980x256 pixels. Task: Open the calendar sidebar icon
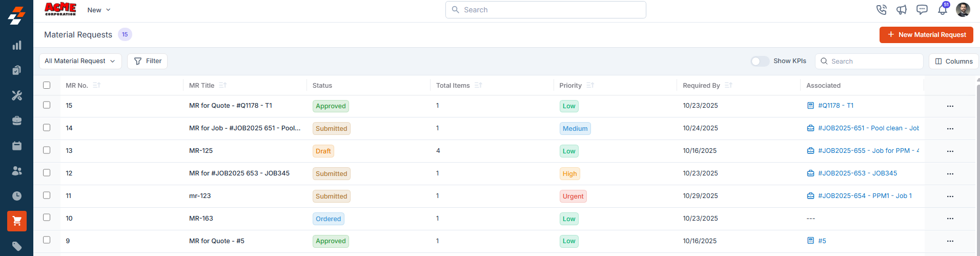point(17,146)
